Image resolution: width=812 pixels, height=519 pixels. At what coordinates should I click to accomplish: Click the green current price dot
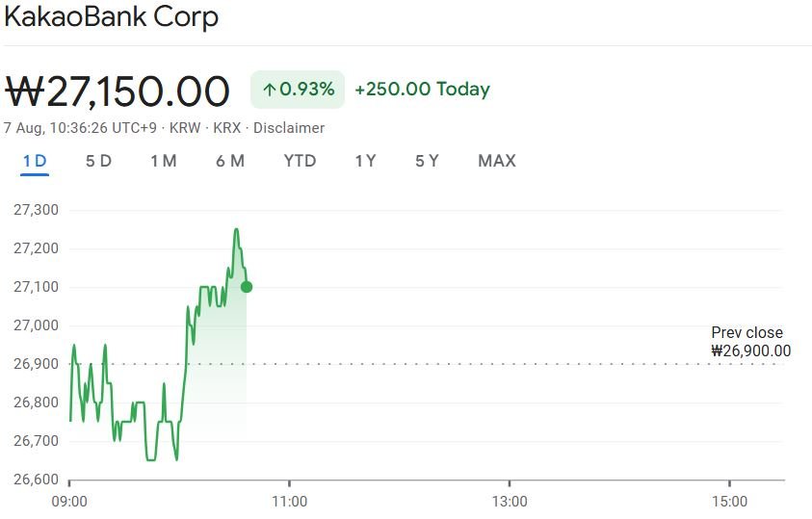[247, 287]
